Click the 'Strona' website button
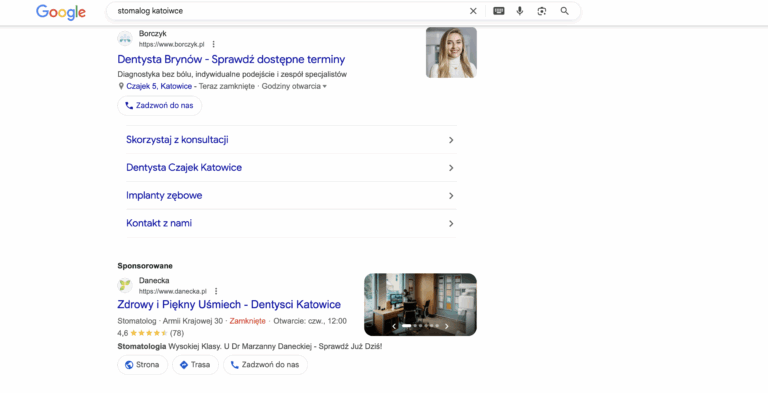This screenshot has height=393, width=768. 143,365
